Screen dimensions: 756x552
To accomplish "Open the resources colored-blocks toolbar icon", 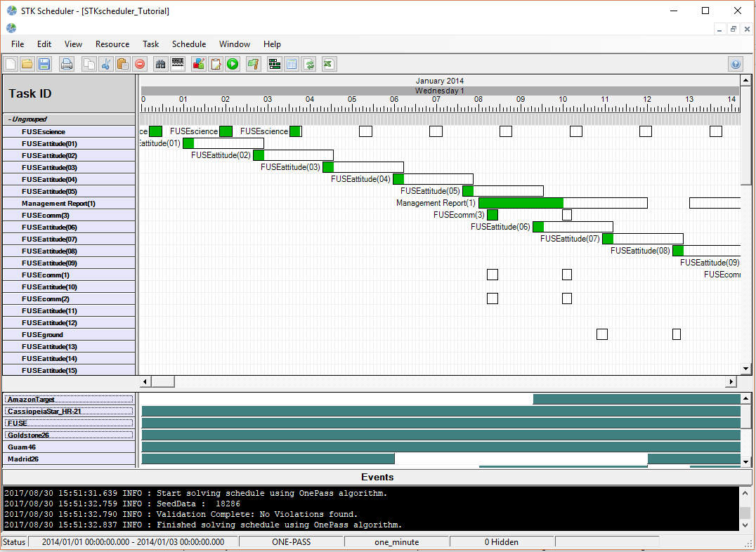I will 200,64.
